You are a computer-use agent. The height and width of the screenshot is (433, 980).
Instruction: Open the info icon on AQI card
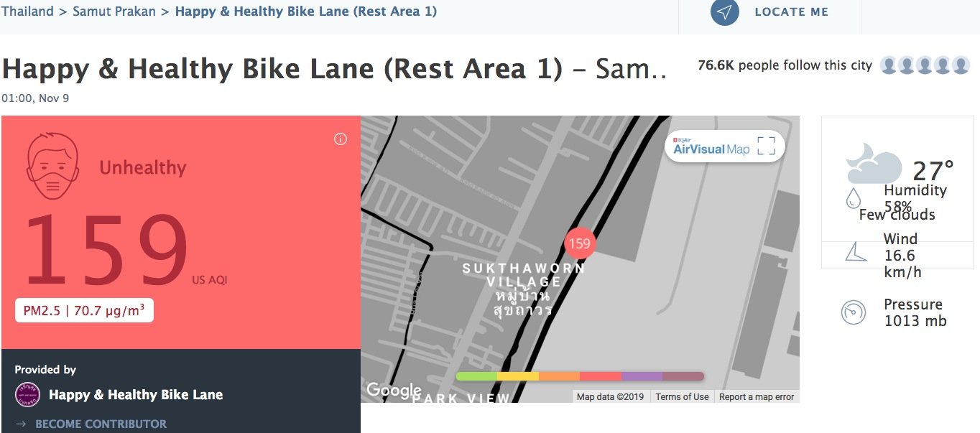[341, 139]
